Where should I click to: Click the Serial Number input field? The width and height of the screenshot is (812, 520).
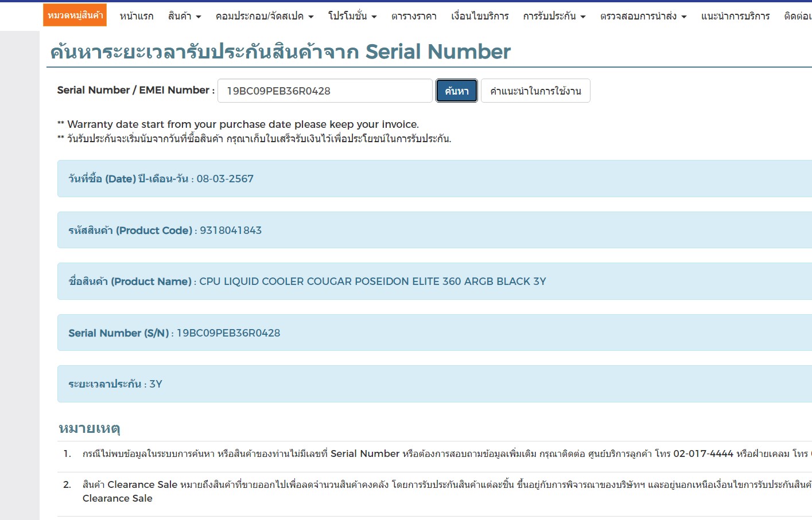[325, 91]
